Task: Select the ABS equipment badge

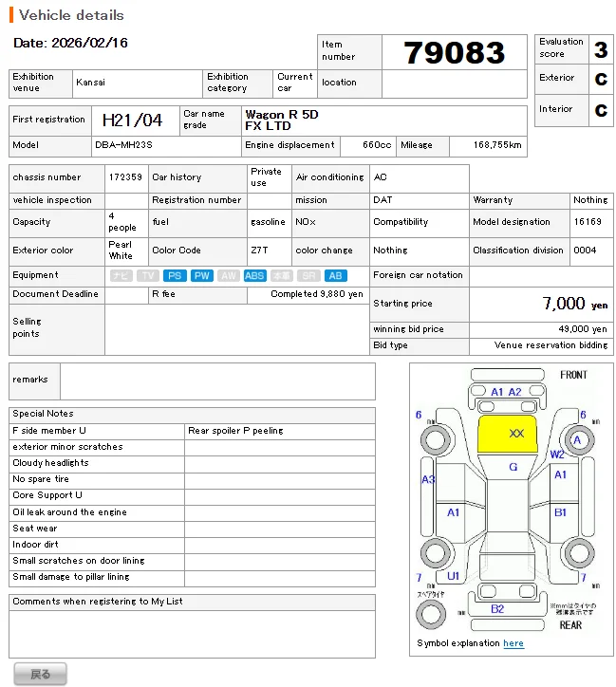Action: coord(254,275)
